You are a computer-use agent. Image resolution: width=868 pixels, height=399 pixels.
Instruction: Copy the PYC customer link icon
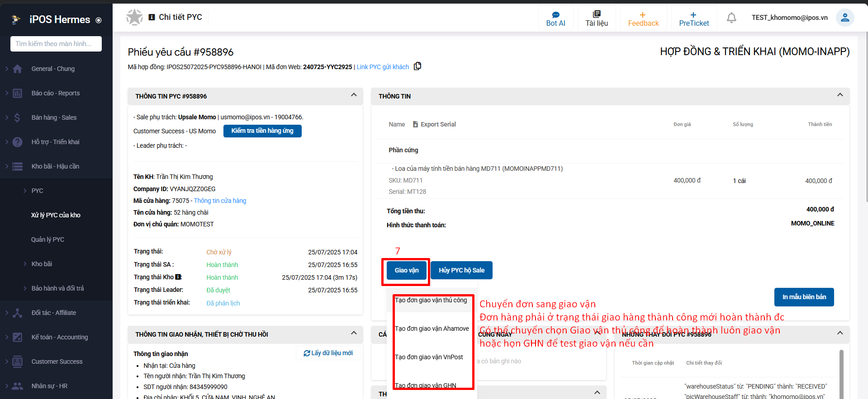(x=417, y=66)
